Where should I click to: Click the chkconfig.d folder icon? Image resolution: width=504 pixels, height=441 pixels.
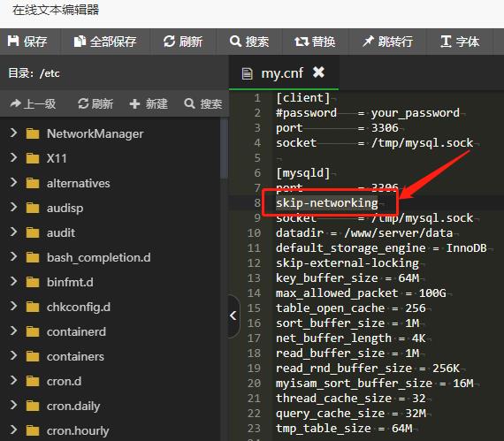(x=33, y=307)
